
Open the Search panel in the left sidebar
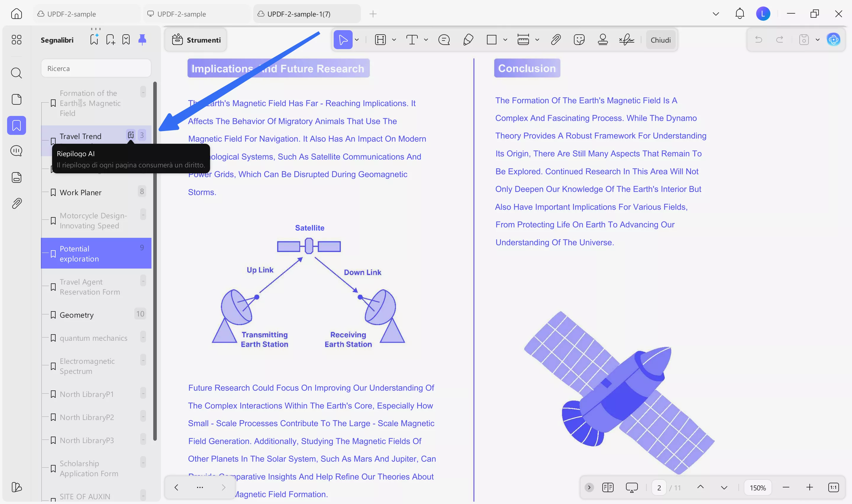pyautogui.click(x=16, y=73)
